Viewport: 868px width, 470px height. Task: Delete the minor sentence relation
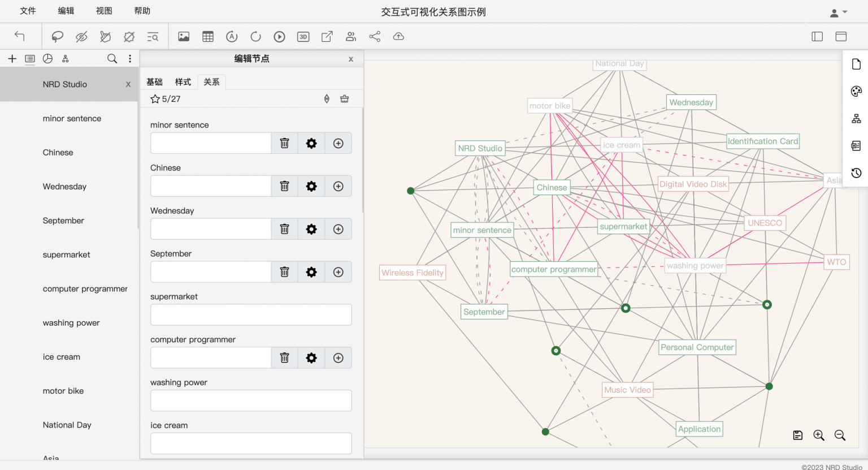pos(284,144)
